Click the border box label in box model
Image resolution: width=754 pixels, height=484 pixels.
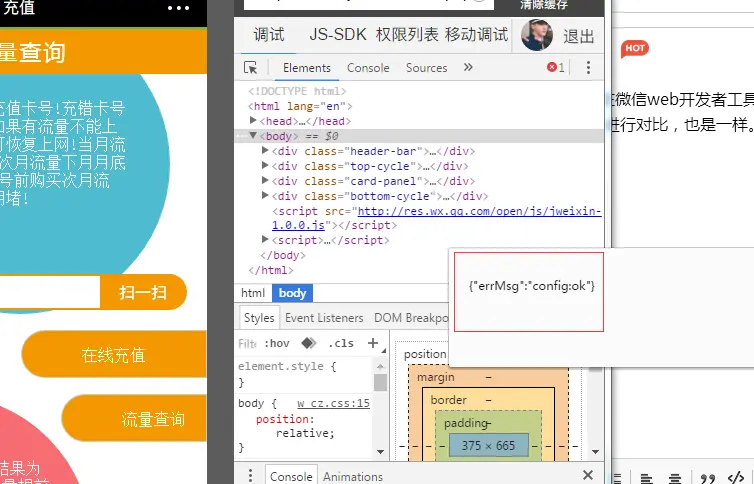448,400
